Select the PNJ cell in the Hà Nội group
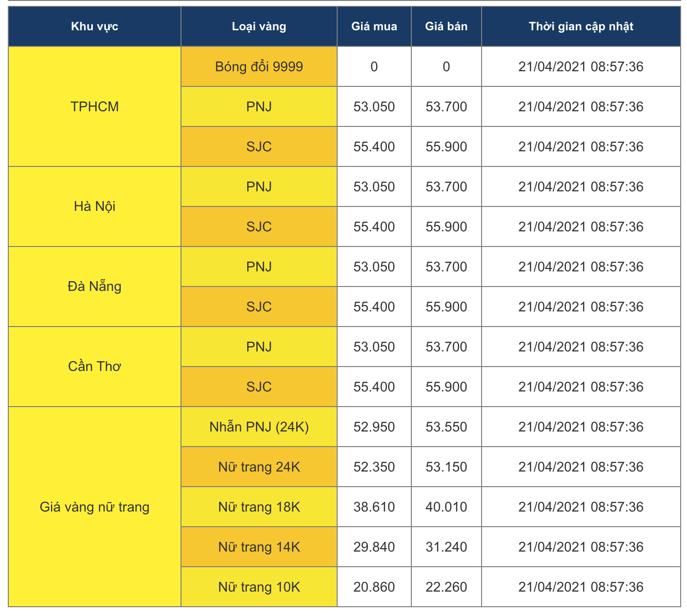 pos(259,186)
